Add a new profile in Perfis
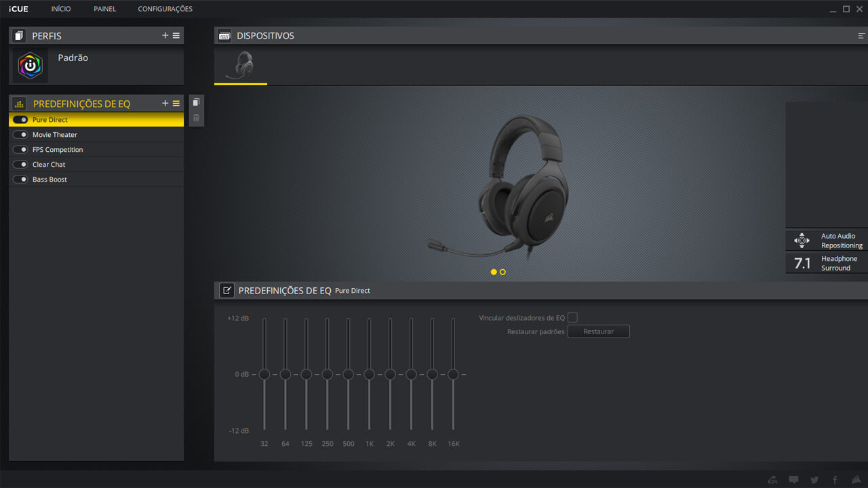 (165, 35)
